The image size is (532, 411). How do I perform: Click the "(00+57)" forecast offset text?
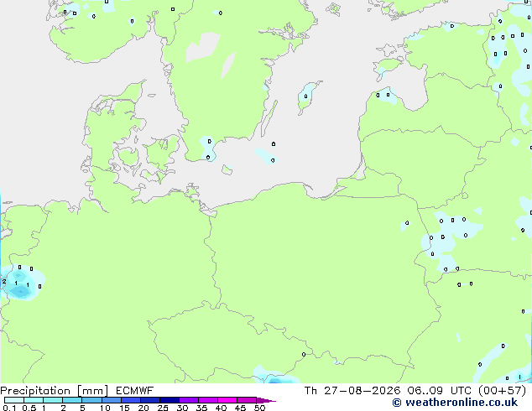coord(502,391)
